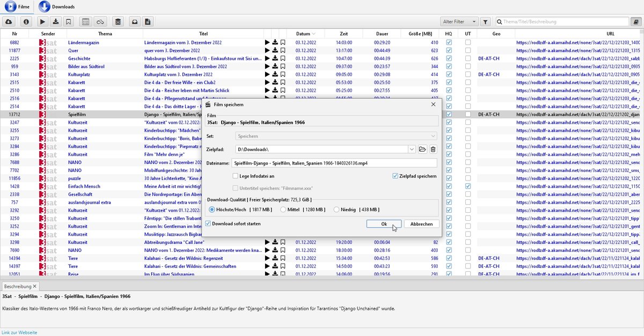Enable the 'Lege Infodatei an' checkbox
The width and height of the screenshot is (644, 336).
click(x=236, y=176)
